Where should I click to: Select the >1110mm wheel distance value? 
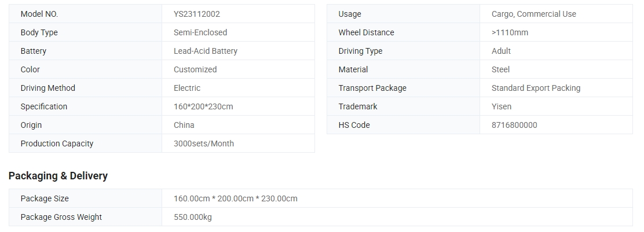[x=510, y=32]
